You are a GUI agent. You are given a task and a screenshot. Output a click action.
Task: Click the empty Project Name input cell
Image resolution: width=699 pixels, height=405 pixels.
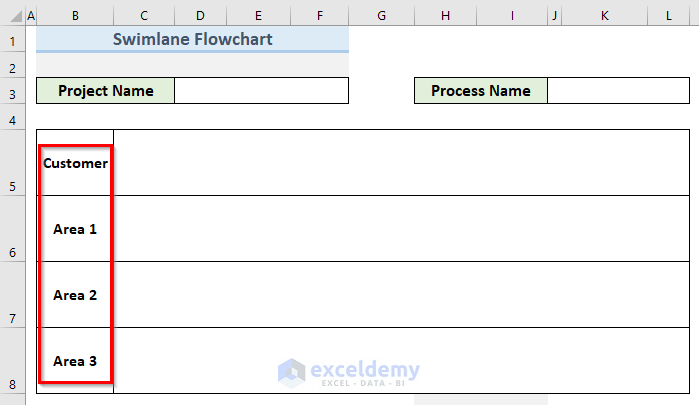[x=261, y=91]
